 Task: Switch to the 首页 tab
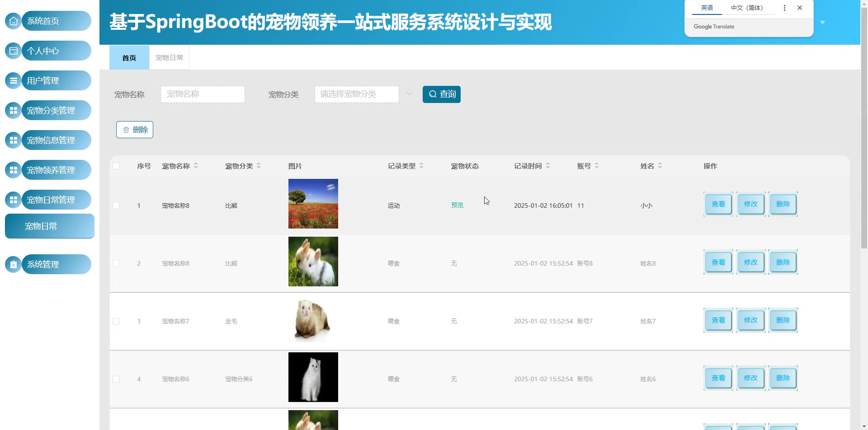[x=129, y=58]
